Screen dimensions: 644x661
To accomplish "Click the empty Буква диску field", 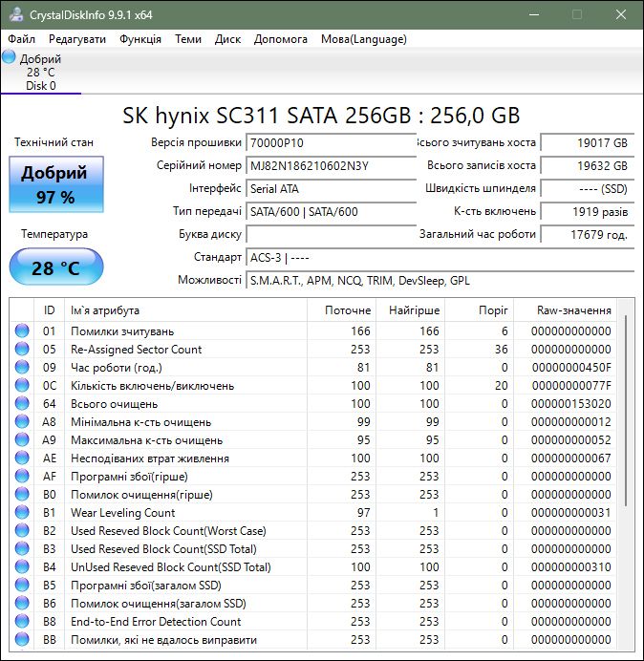I will click(331, 234).
